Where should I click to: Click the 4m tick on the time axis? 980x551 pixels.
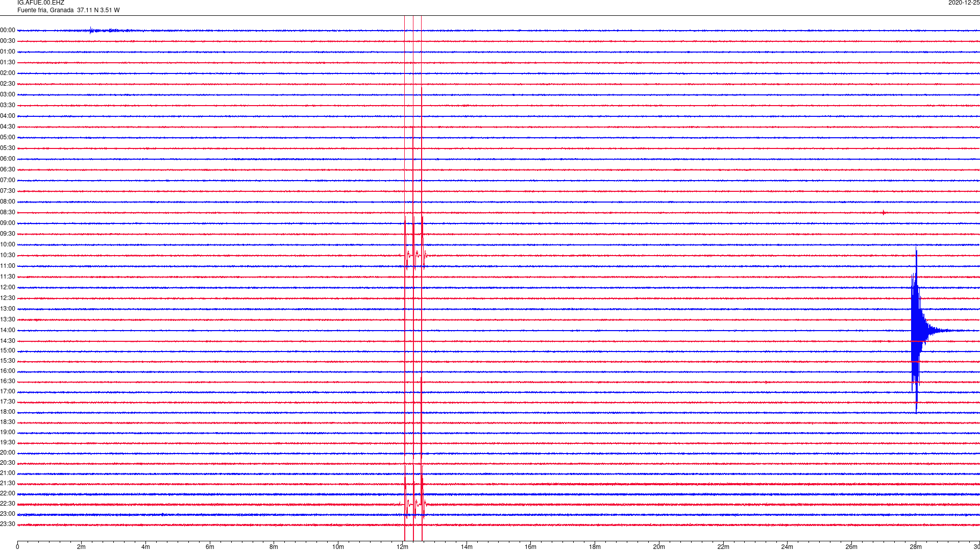click(145, 547)
